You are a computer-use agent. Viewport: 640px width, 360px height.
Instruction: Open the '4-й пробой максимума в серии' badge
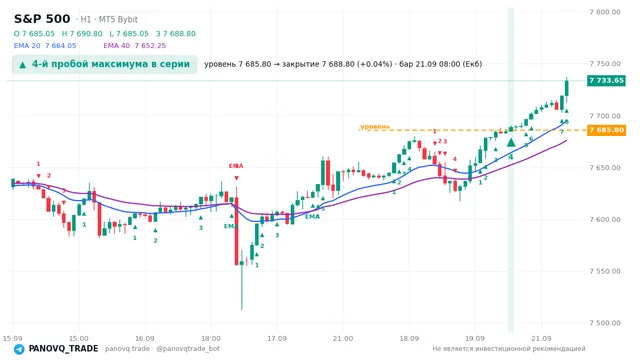coord(104,64)
